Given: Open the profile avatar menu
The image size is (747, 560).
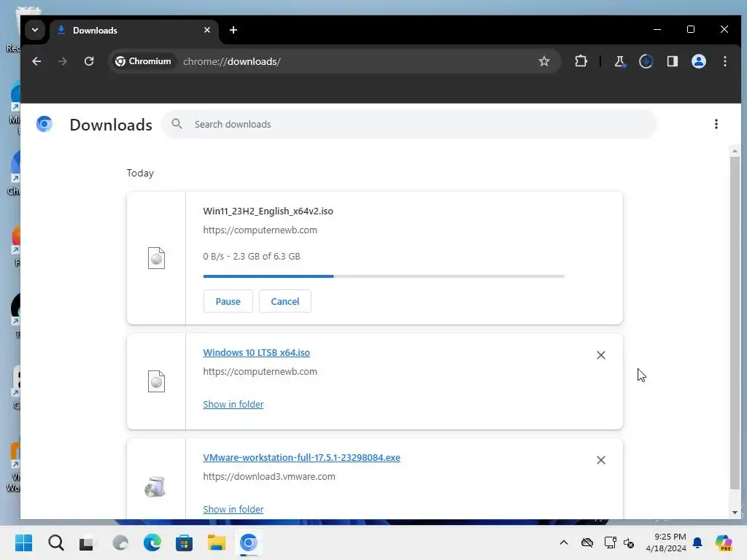Looking at the screenshot, I should [699, 61].
